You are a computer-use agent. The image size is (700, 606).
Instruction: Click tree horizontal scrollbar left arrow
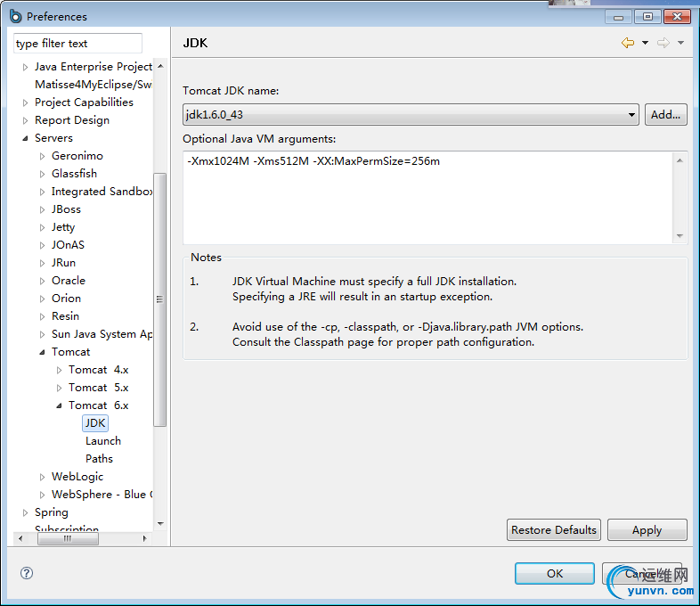(20, 538)
